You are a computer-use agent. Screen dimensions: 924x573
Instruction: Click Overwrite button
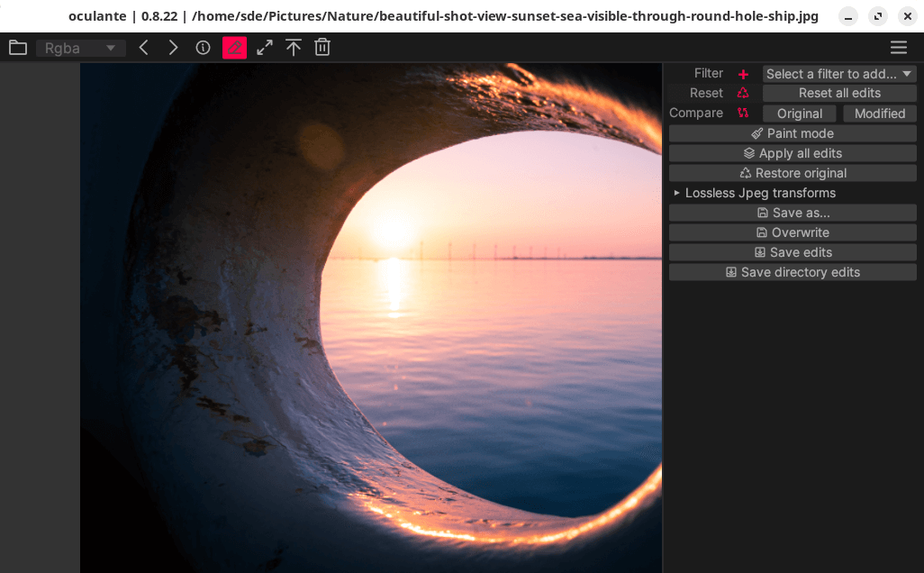point(793,232)
